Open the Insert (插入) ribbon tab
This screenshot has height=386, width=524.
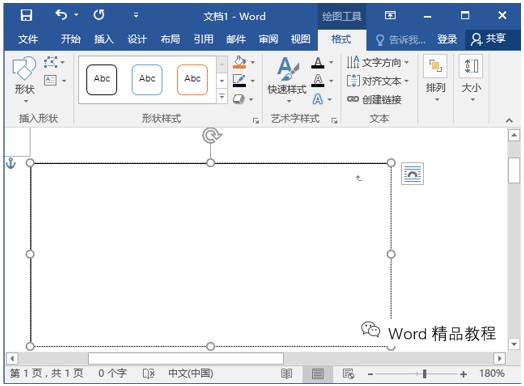(x=104, y=39)
